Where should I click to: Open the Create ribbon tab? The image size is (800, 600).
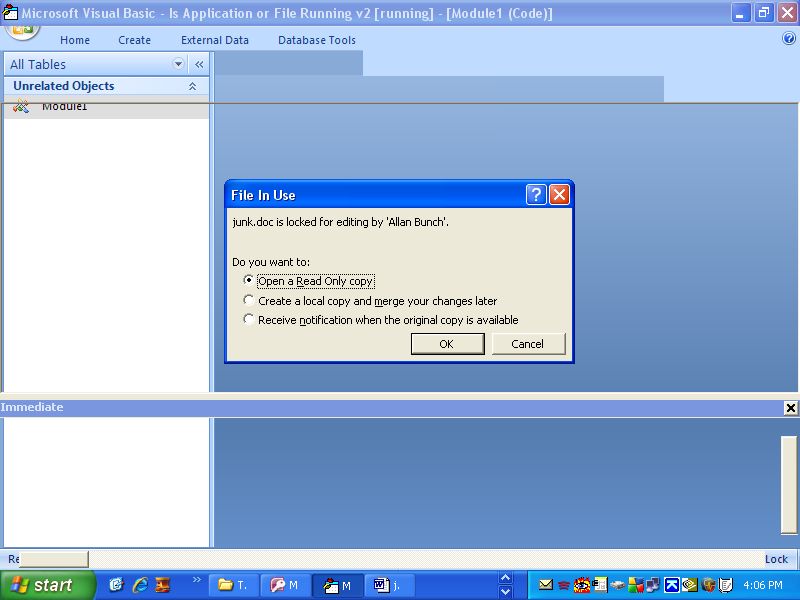(x=135, y=40)
